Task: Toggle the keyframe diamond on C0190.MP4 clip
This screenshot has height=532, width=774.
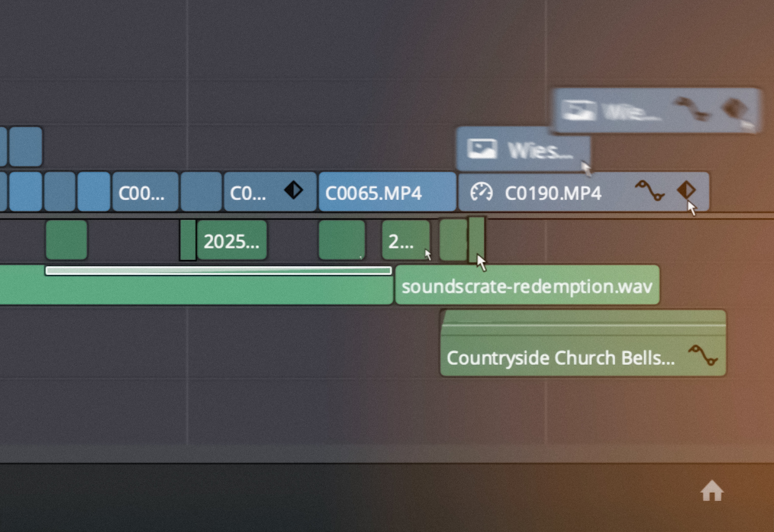Action: pos(686,190)
